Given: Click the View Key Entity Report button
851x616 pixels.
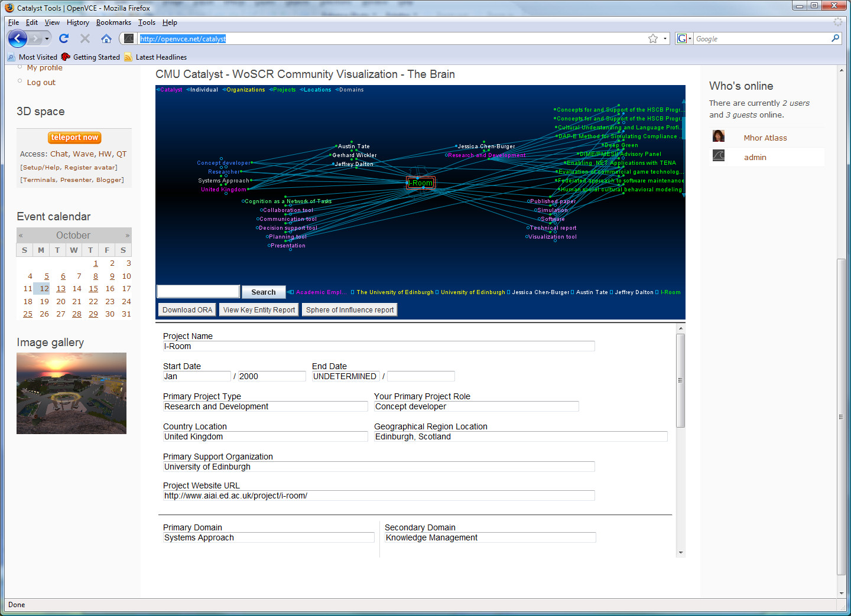Looking at the screenshot, I should pos(259,310).
